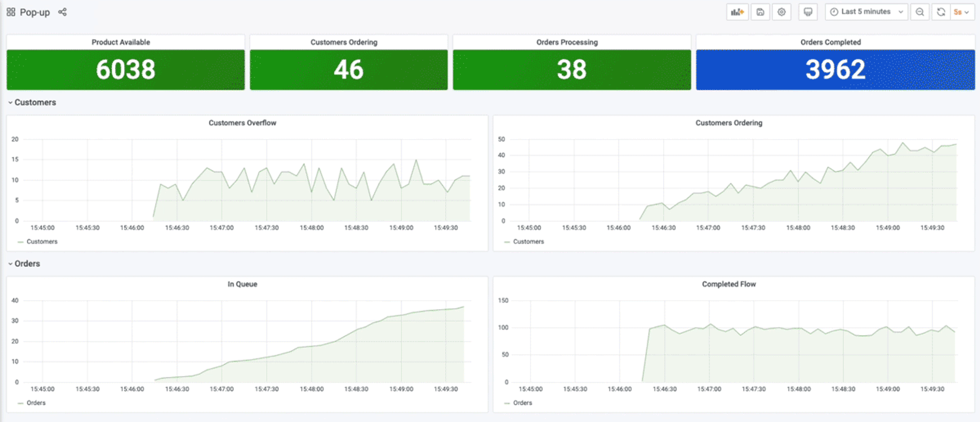Toggle Customers series in Customers Overflow legend
Viewport: 980px width, 422px height.
coord(41,242)
